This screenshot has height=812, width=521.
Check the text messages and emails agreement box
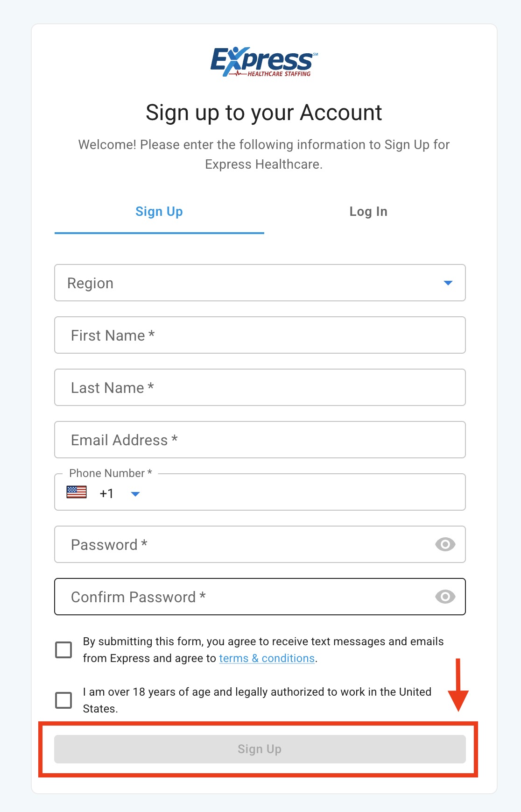(63, 650)
